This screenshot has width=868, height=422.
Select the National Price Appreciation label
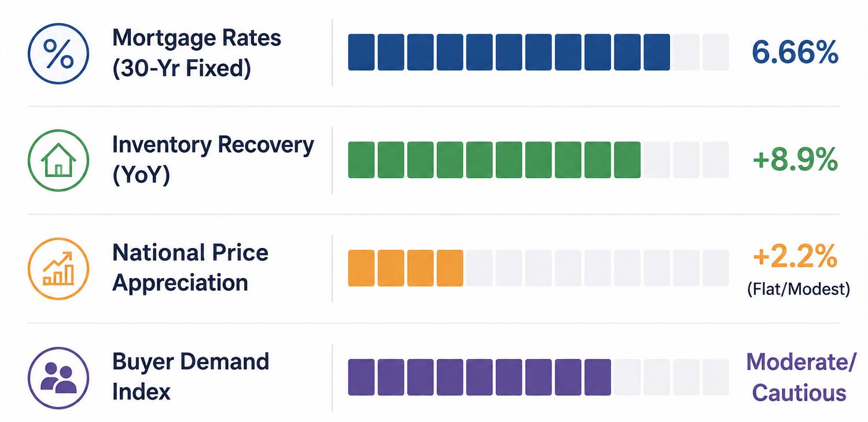[x=190, y=268]
